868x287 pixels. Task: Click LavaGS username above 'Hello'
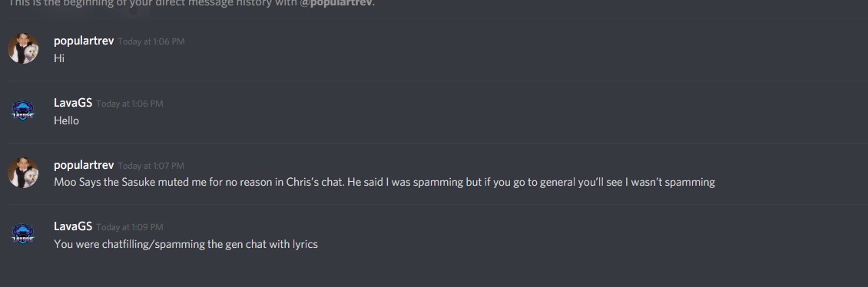coord(73,103)
